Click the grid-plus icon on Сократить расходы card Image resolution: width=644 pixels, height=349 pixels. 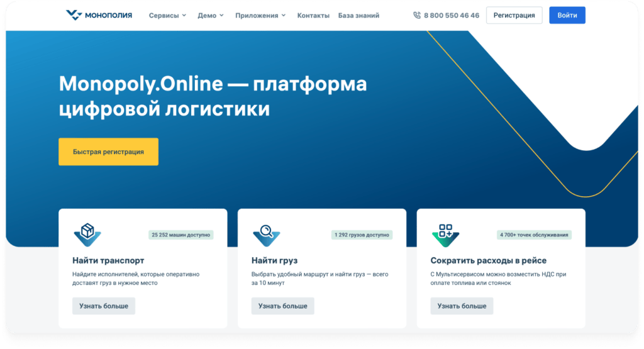tap(446, 235)
